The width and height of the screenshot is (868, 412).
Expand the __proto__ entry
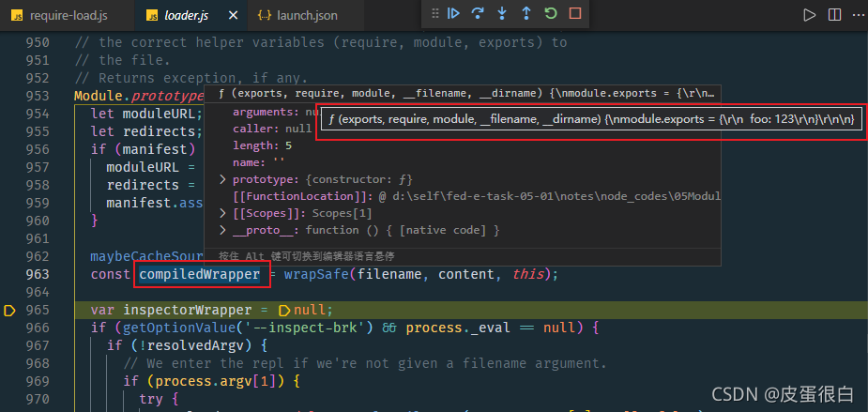[x=222, y=230]
